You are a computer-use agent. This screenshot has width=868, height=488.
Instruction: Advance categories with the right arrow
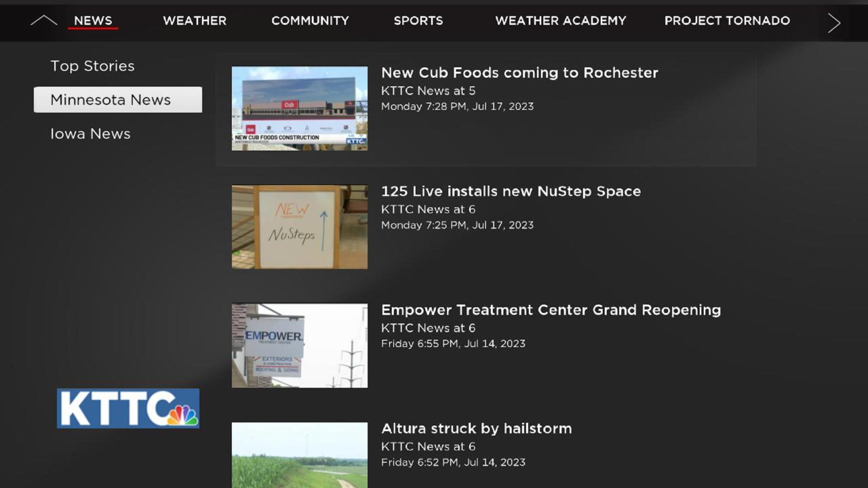(x=834, y=22)
